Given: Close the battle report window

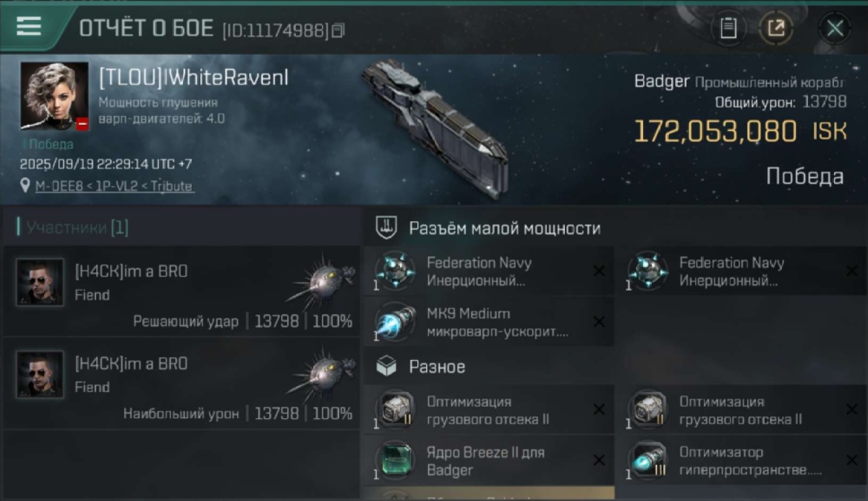Looking at the screenshot, I should [x=835, y=28].
